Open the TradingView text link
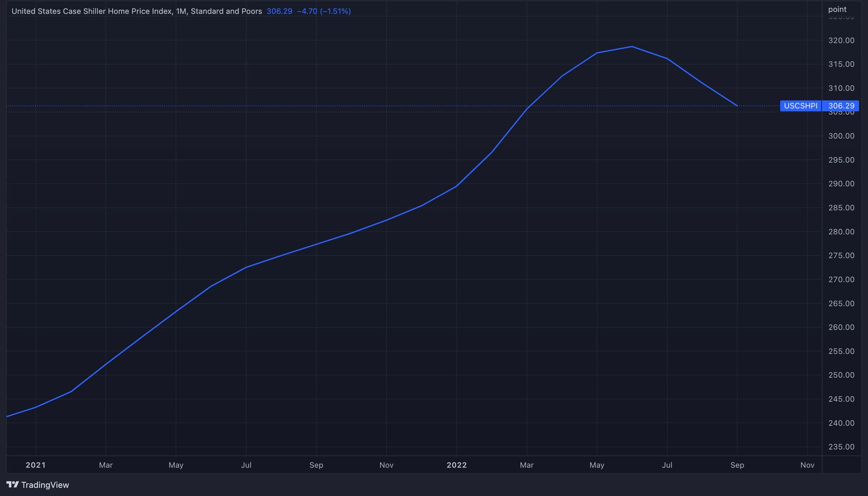Screen dimensions: 868x496 (x=45, y=485)
